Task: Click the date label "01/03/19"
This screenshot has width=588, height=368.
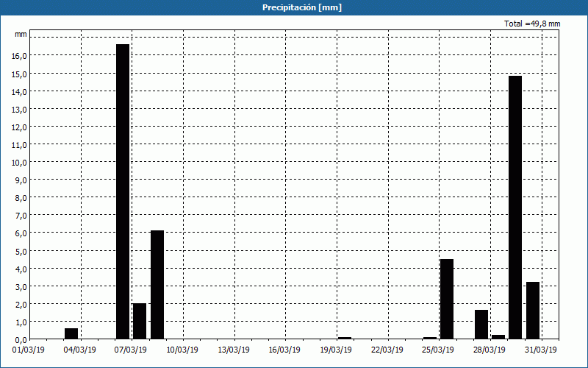Action: point(29,350)
